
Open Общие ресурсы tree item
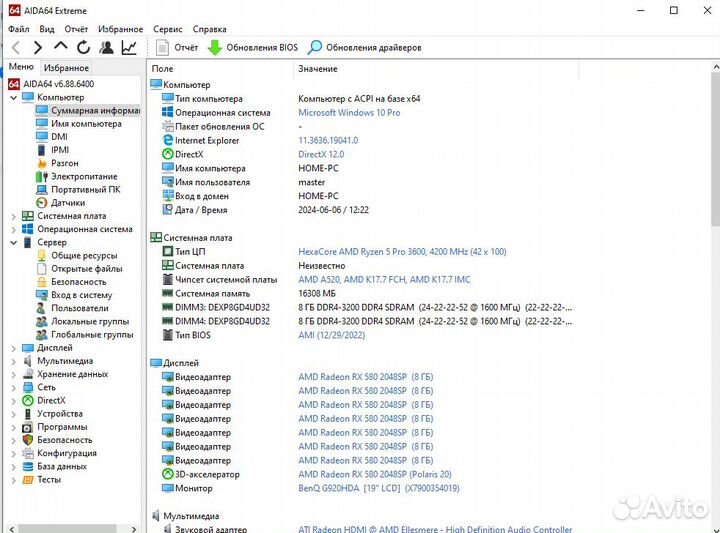pyautogui.click(x=77, y=256)
